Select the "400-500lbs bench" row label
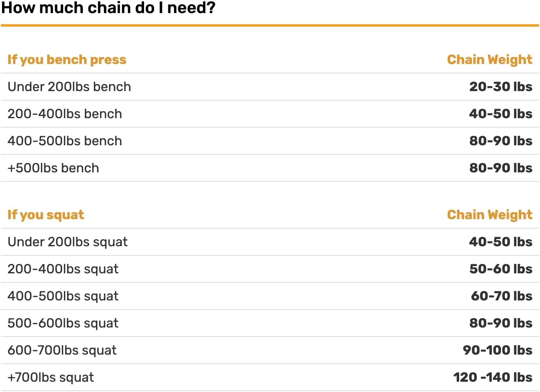The width and height of the screenshot is (540, 392). [64, 141]
